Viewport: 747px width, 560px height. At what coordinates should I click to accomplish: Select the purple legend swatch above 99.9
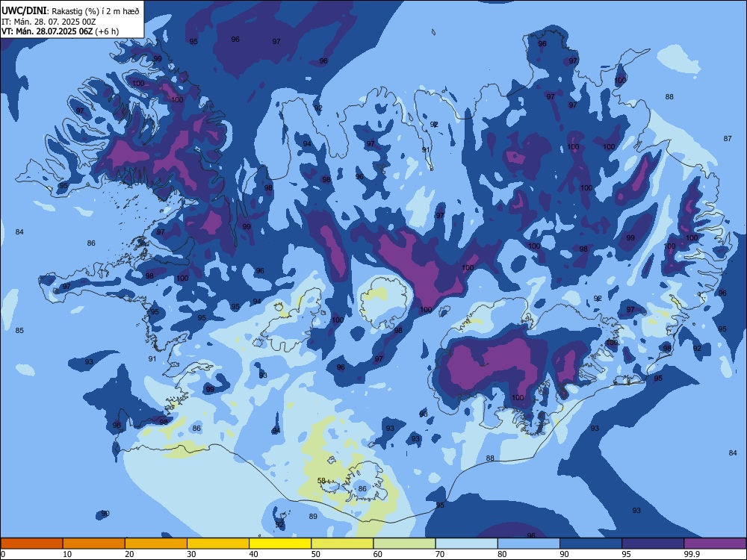click(715, 544)
